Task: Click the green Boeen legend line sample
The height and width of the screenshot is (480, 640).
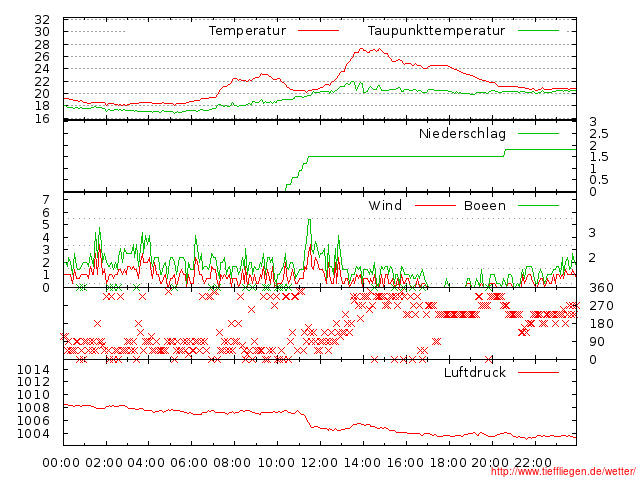Action: point(538,206)
